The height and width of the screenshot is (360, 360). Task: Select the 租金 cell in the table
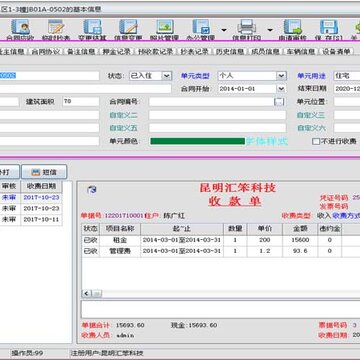[x=120, y=240]
